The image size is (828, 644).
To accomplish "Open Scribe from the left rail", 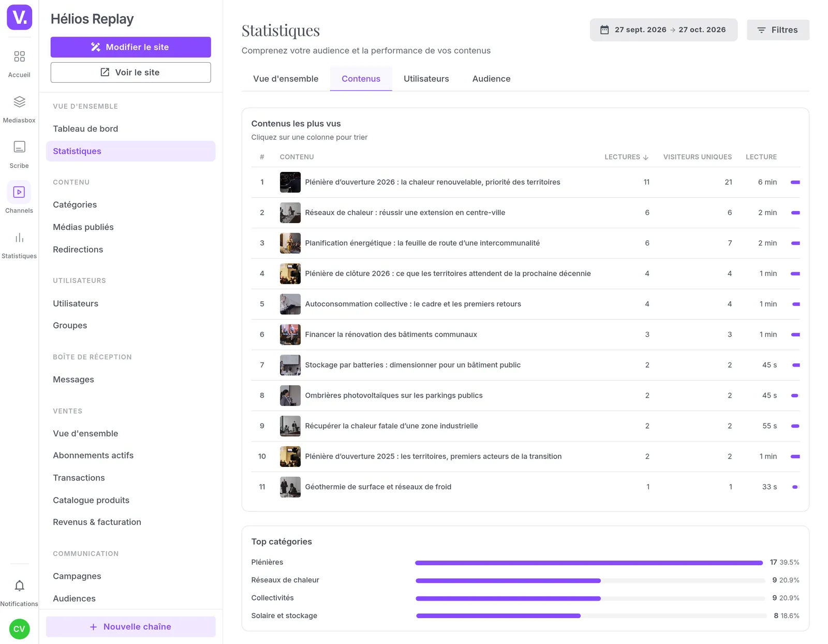I will (x=19, y=154).
